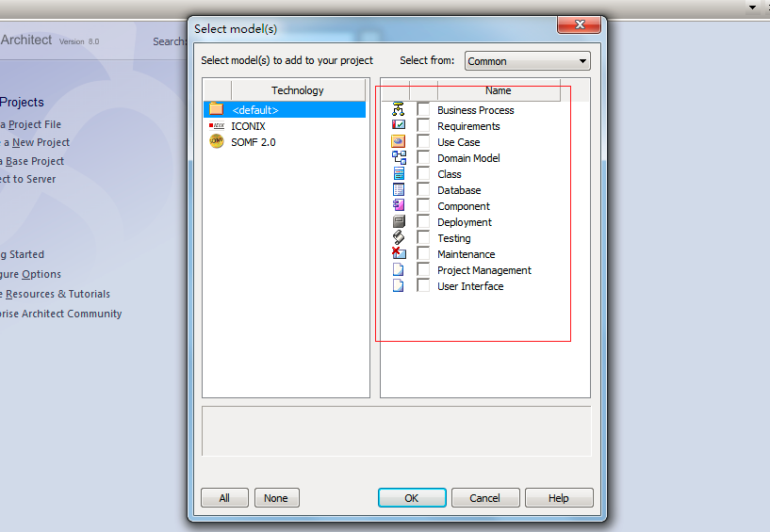770x532 pixels.
Task: Enable the Project Management checkbox
Action: [423, 269]
